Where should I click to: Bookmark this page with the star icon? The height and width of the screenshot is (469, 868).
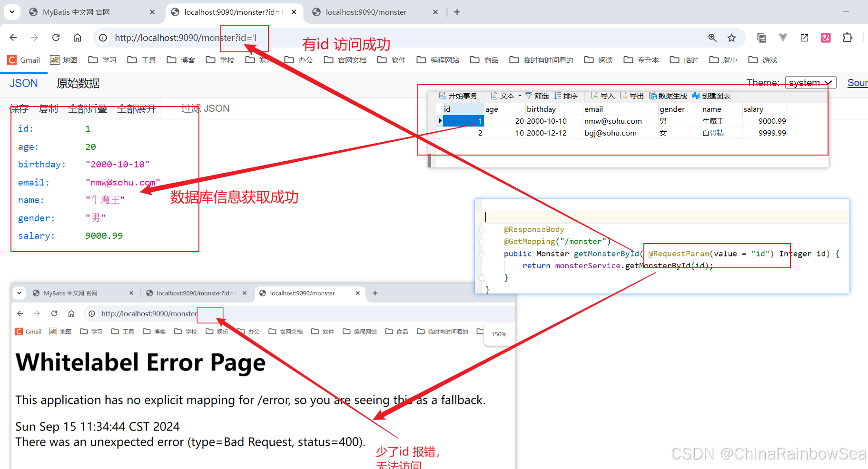point(732,38)
